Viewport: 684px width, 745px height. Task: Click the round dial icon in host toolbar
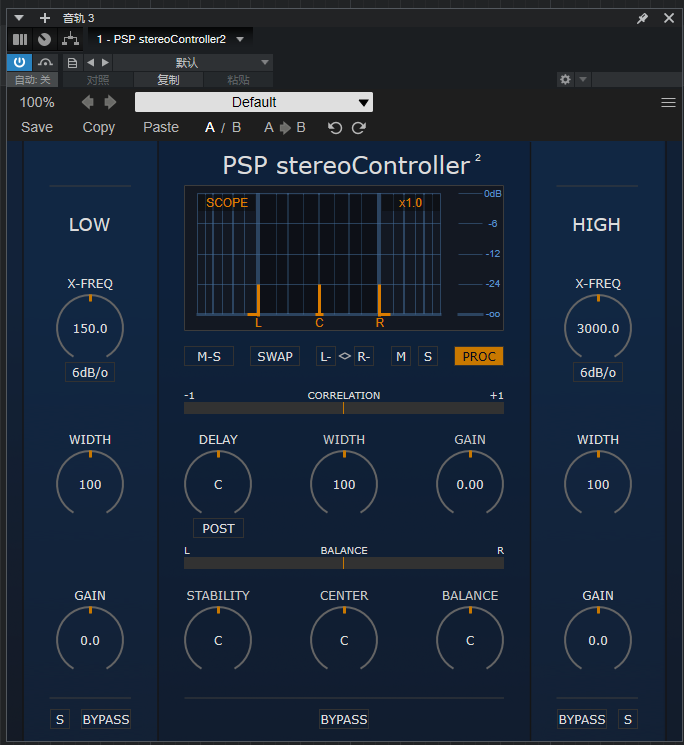point(45,39)
